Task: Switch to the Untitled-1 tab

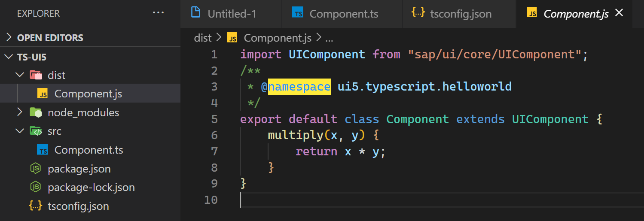Action: point(231,14)
